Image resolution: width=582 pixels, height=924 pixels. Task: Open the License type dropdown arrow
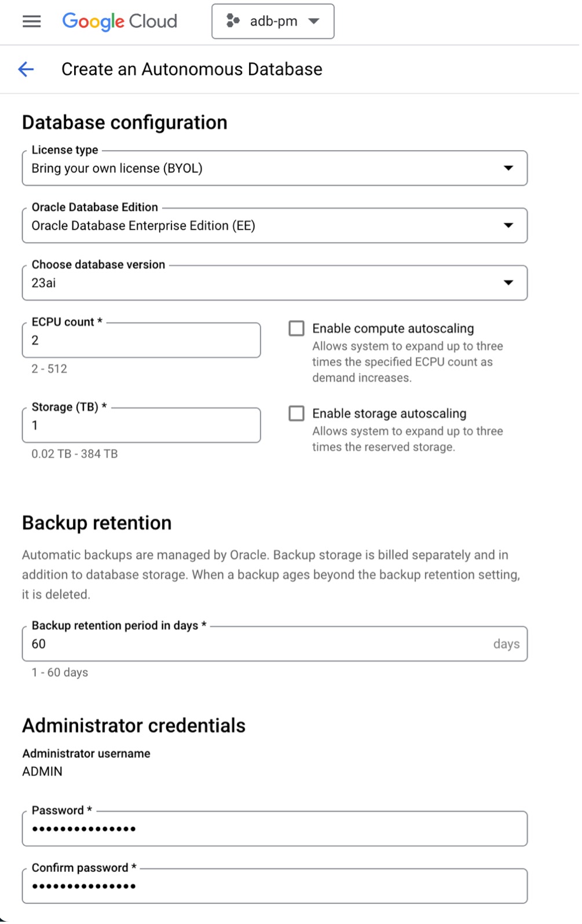click(508, 168)
